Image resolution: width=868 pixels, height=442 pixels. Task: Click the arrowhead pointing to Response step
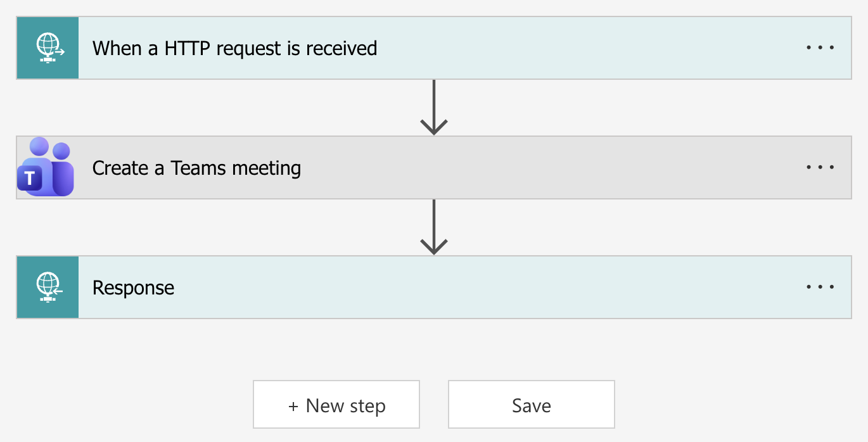(x=434, y=246)
